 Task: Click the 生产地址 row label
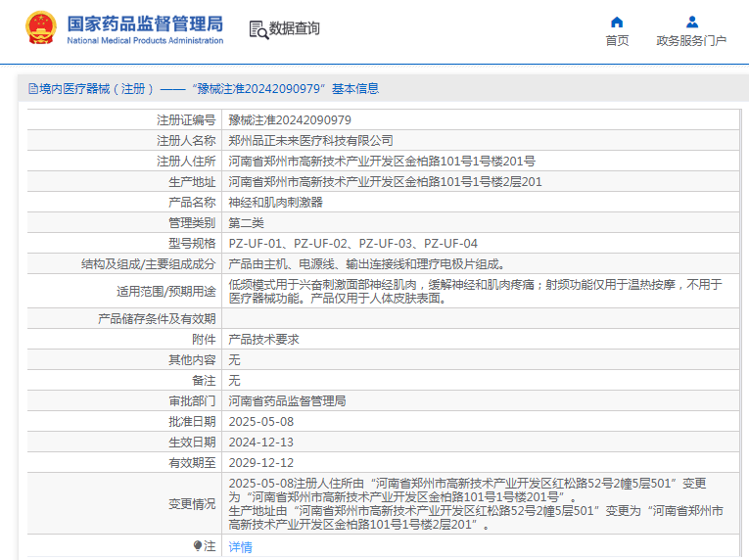coord(192,181)
